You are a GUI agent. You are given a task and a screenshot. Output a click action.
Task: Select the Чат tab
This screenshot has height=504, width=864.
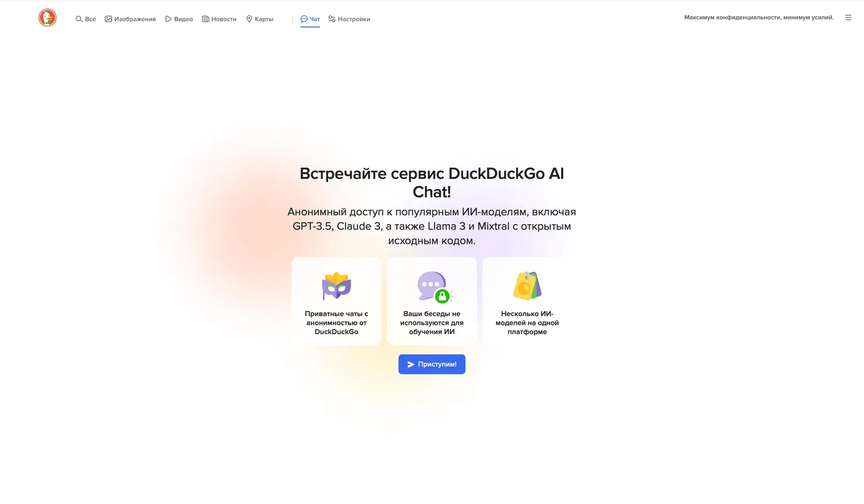310,19
